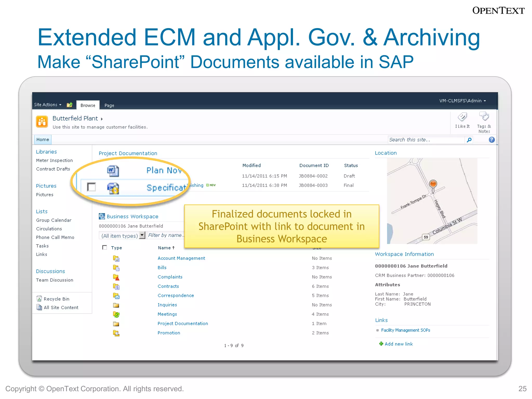Image resolution: width=532 pixels, height=399 pixels.
Task: Open the Team Discussion link
Action: pos(55,280)
